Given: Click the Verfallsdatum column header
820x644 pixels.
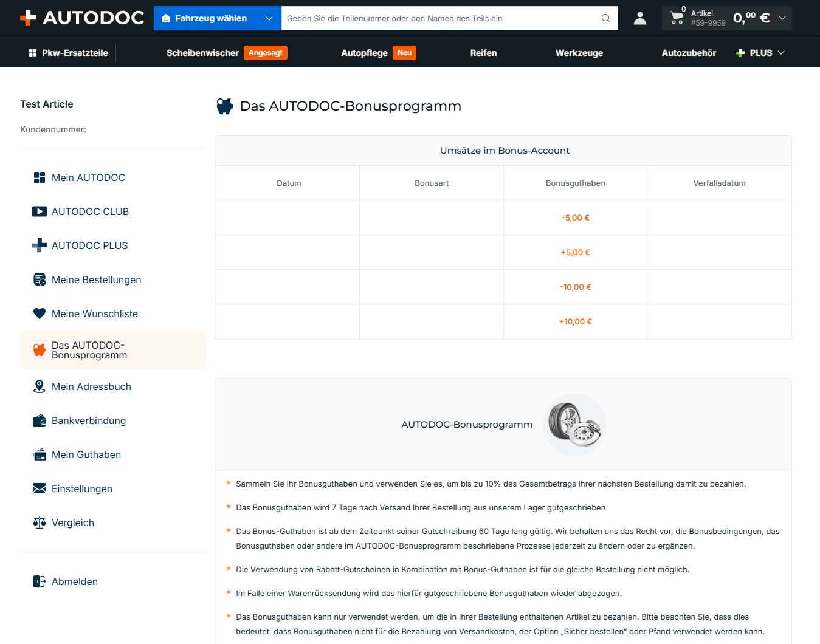Looking at the screenshot, I should click(x=719, y=183).
